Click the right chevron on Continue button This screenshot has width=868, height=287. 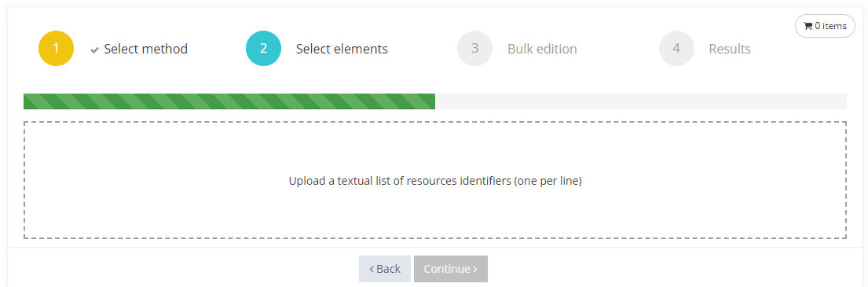click(475, 269)
